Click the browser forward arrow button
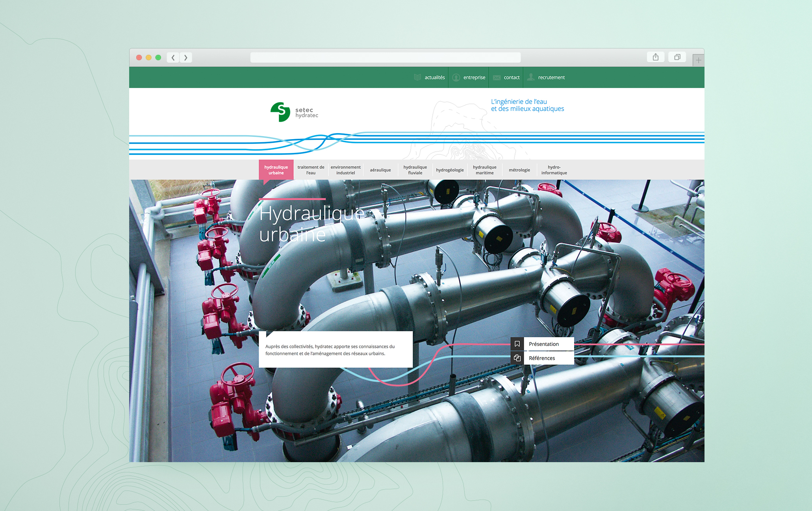 point(186,58)
